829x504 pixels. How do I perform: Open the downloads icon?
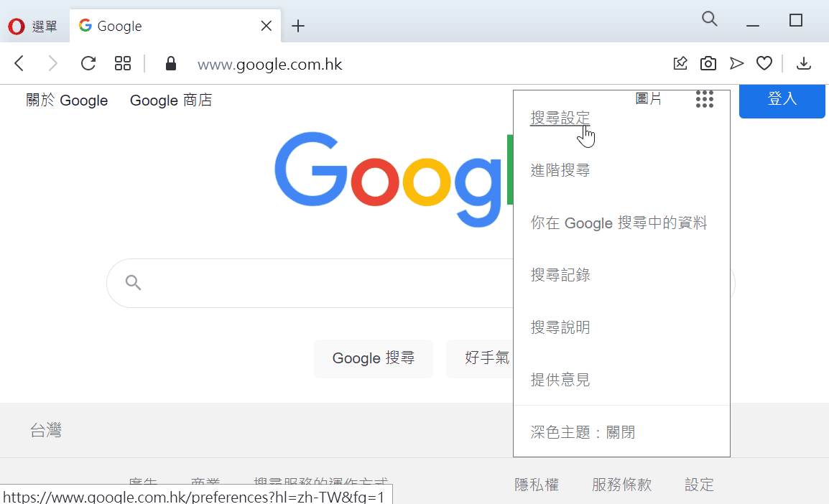click(804, 64)
